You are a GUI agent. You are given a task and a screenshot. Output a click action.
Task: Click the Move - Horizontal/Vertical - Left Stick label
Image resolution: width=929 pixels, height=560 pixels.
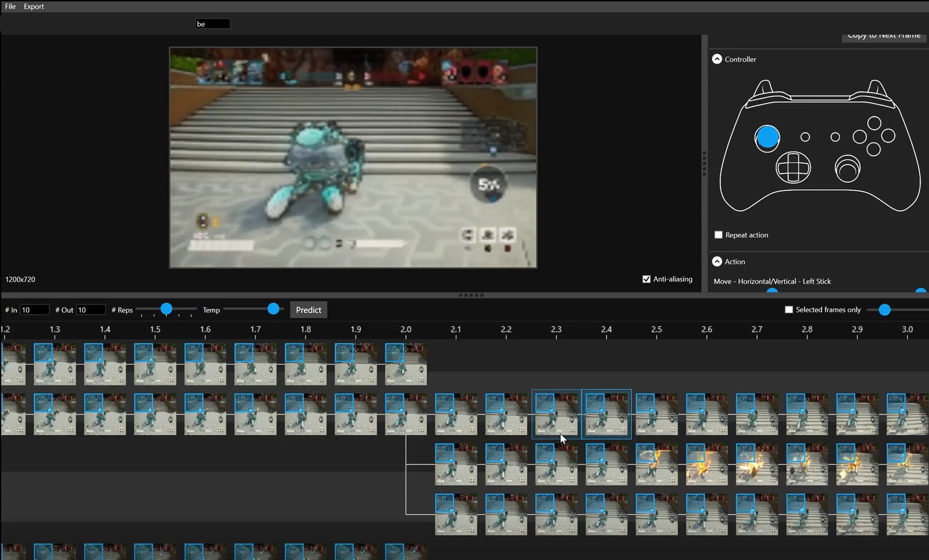point(772,281)
